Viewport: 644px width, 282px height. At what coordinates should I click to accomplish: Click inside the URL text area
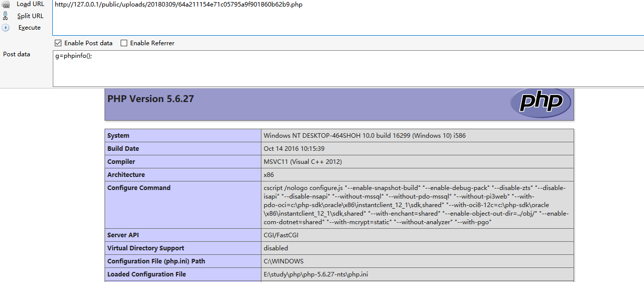coord(348,18)
